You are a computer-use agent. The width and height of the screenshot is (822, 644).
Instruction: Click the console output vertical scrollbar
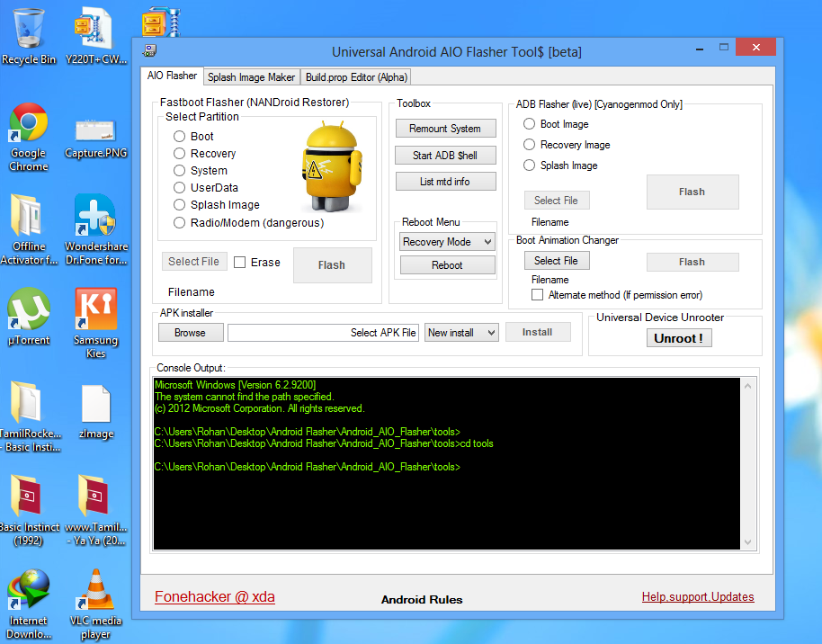(747, 463)
